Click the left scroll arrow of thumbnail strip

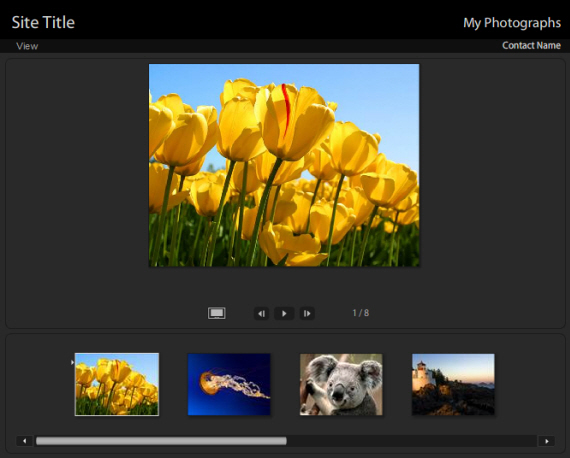25,441
